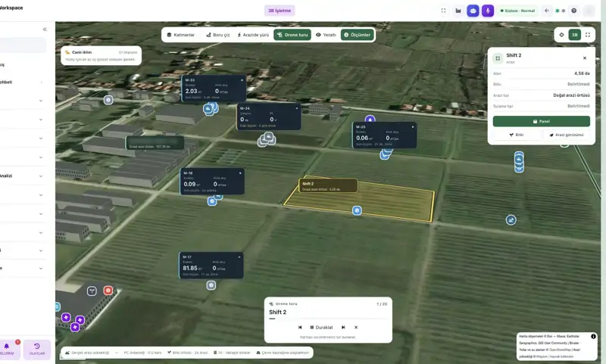Image resolution: width=606 pixels, height=364 pixels.
Task: Click pin dot on M-25 card
Action: click(x=413, y=127)
